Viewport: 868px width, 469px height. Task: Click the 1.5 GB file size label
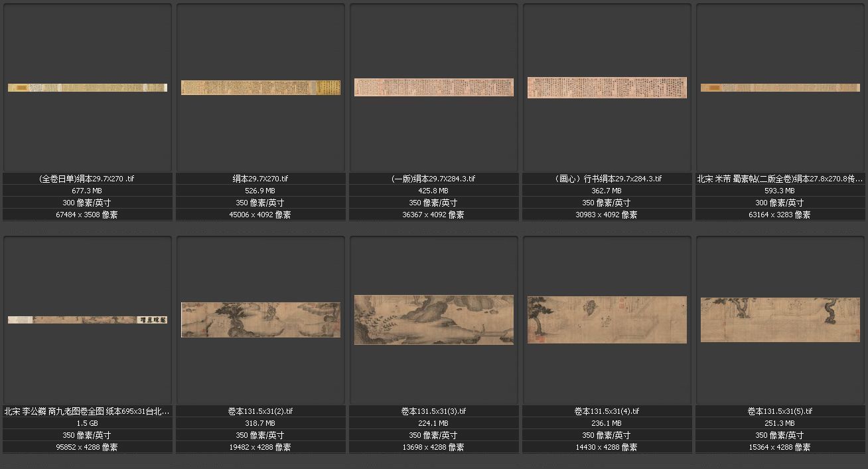click(x=88, y=423)
